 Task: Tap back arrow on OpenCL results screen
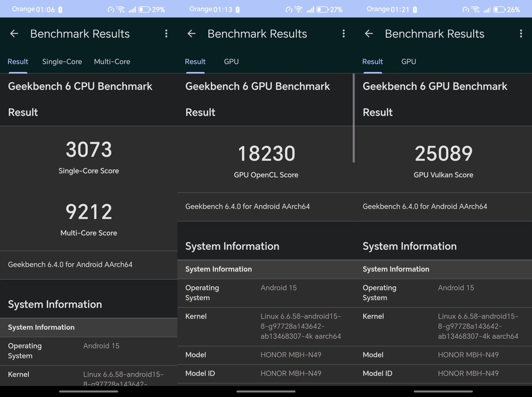tap(191, 33)
